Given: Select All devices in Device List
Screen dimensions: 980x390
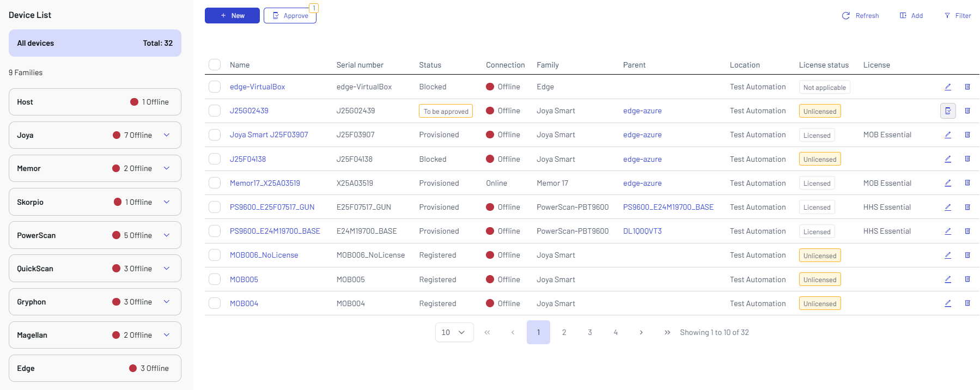Looking at the screenshot, I should [95, 43].
